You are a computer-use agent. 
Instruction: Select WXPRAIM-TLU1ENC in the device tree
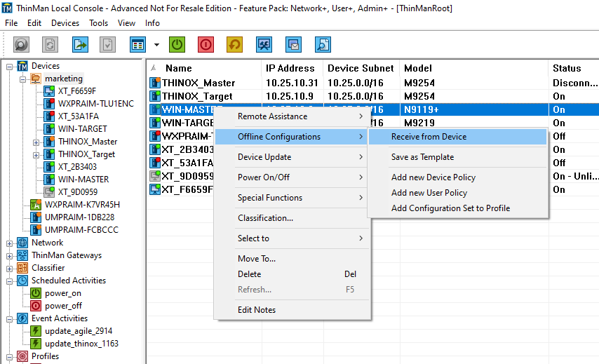(96, 104)
